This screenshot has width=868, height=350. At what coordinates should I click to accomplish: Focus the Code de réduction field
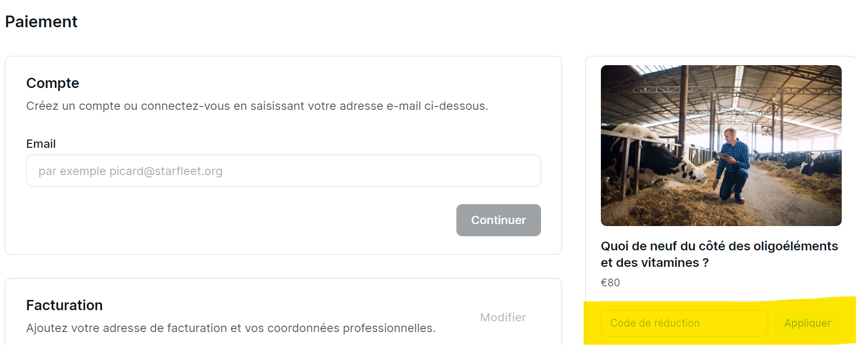pos(684,323)
